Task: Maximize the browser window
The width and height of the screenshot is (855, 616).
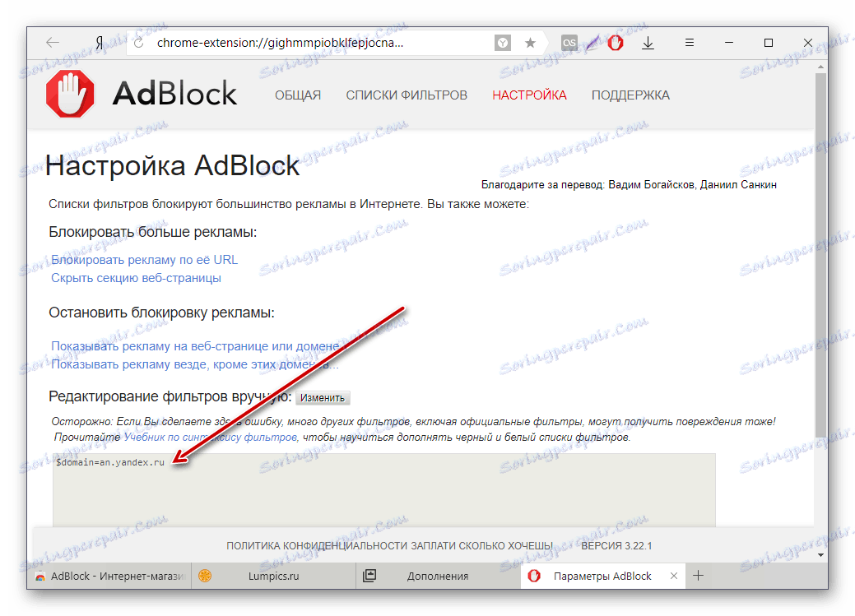Action: pos(769,43)
